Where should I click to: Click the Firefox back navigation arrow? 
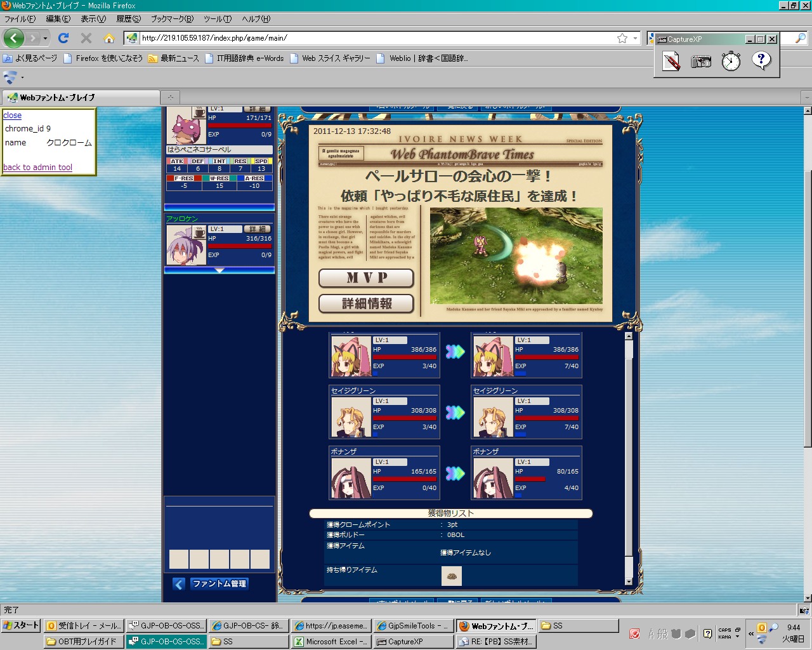tap(14, 38)
